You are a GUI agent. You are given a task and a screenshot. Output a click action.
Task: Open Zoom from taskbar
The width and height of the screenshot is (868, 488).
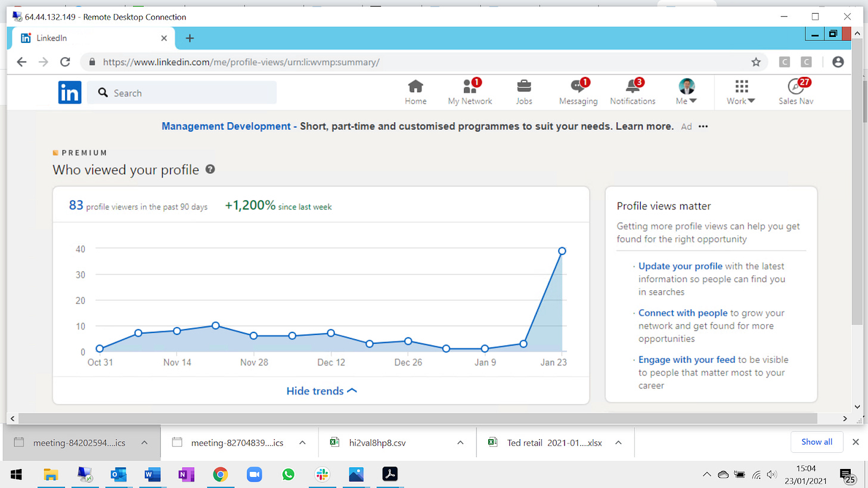tap(255, 474)
